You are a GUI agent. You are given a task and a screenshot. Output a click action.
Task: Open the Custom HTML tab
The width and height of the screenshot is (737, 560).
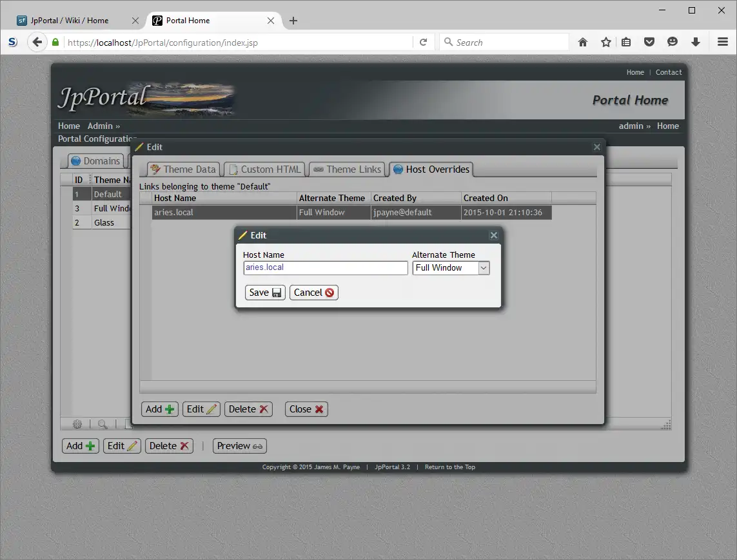[x=264, y=169]
